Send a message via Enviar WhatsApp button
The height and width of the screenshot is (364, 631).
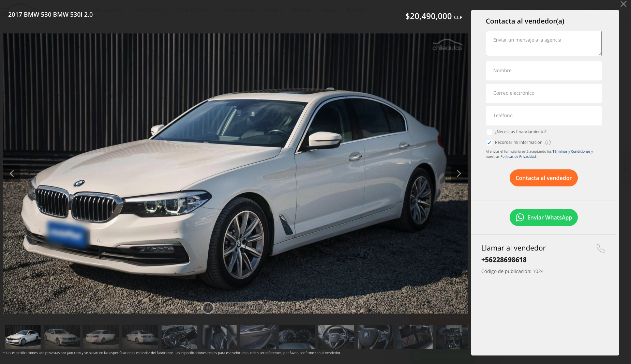[x=543, y=217]
